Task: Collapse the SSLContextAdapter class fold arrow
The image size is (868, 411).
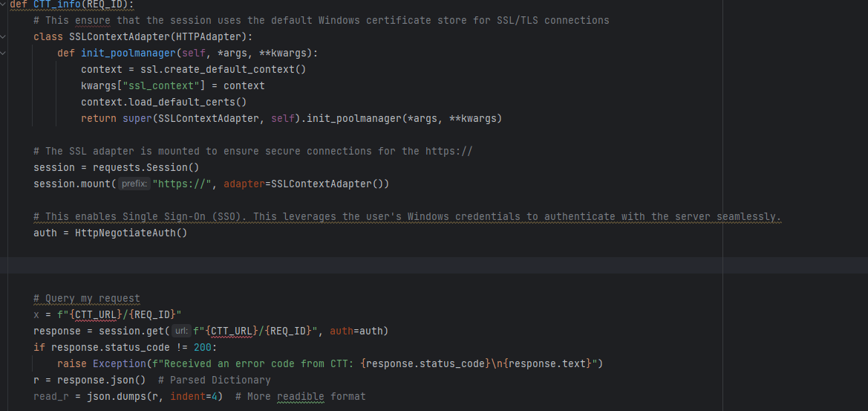Action: pyautogui.click(x=3, y=36)
